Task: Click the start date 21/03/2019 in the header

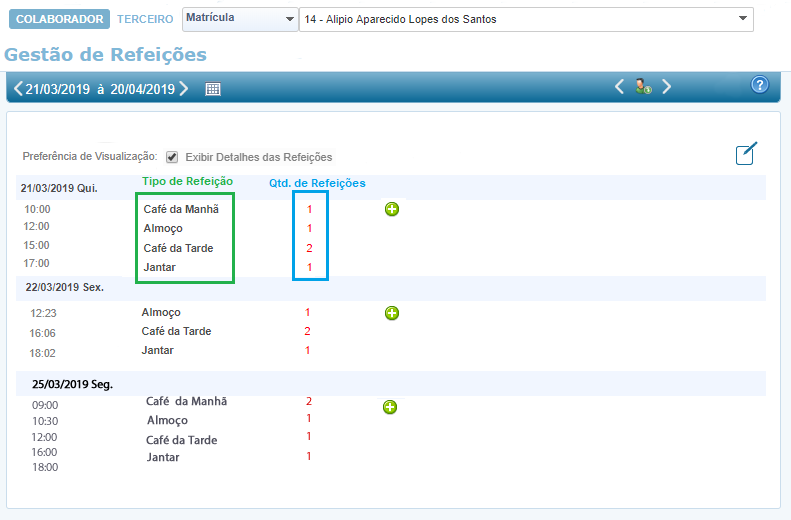Action: [x=59, y=89]
